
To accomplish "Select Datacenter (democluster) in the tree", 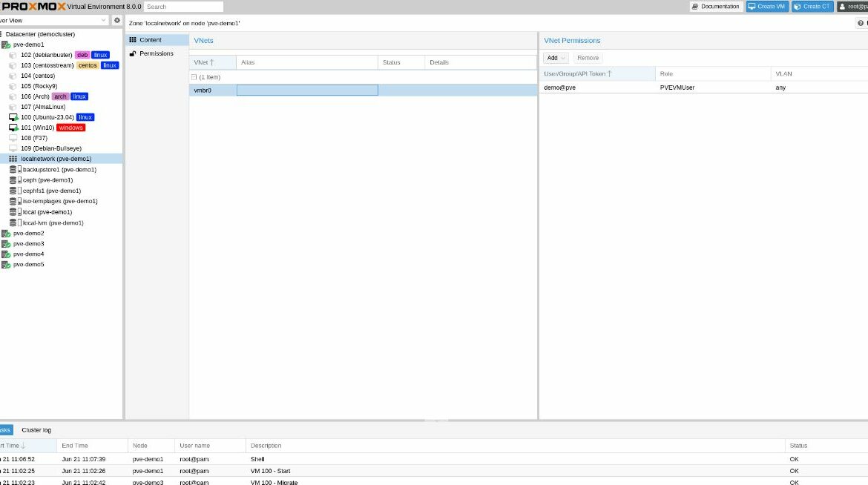I will pos(40,34).
